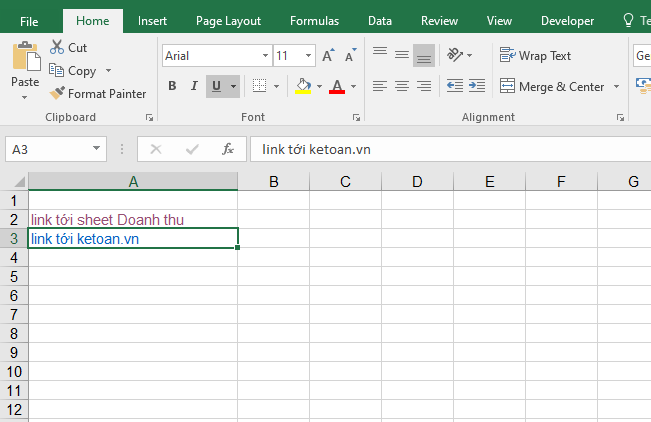Align text to middle of cell

[401, 55]
